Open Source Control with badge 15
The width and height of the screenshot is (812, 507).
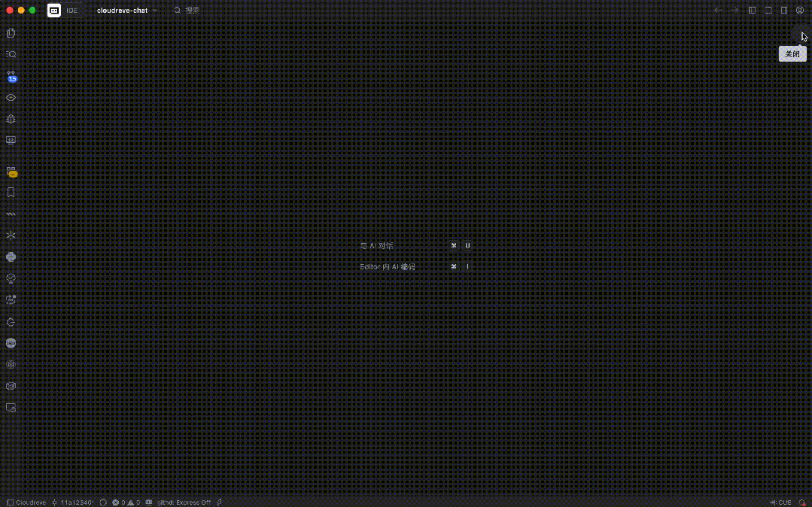click(11, 77)
